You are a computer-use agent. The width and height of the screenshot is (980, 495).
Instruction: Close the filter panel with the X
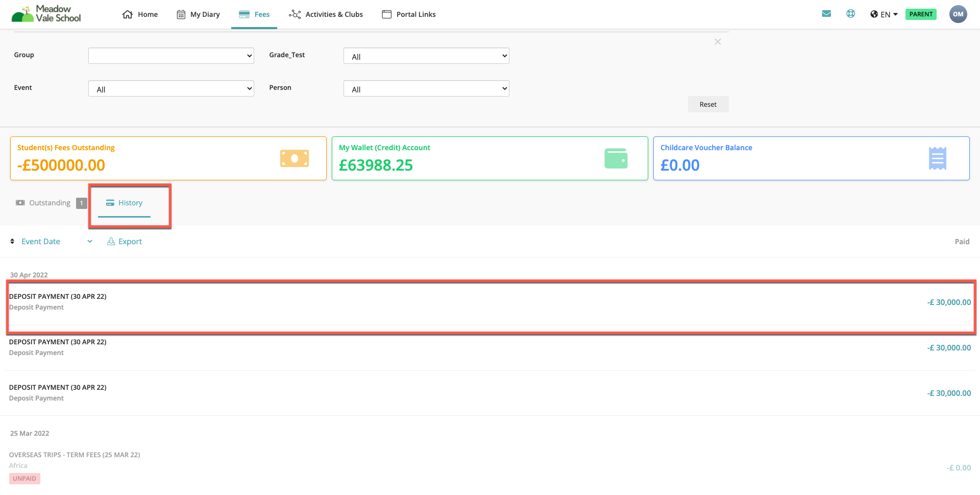tap(718, 42)
